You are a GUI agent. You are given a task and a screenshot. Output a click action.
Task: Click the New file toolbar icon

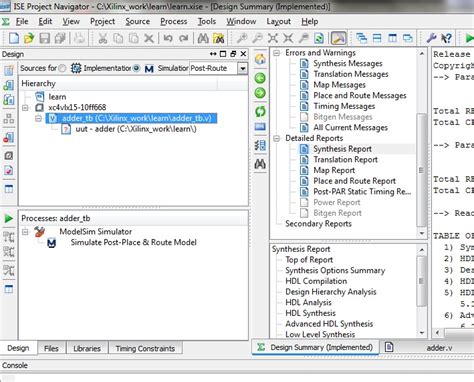coord(13,38)
